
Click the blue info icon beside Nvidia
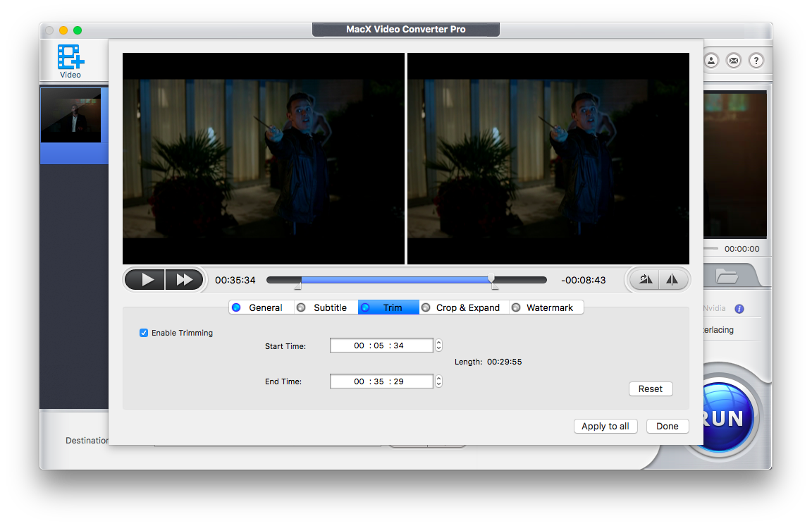739,309
